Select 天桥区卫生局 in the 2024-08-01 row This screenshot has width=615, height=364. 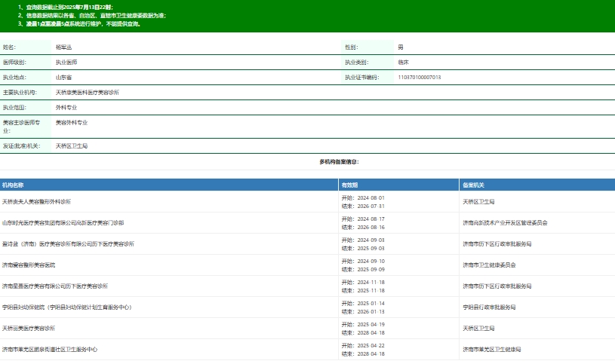tap(478, 202)
